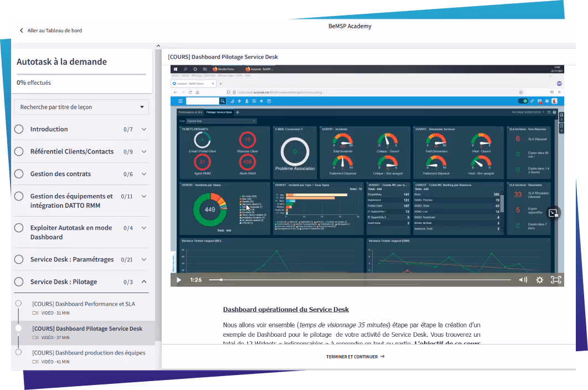Open Date Current Year dropdown
Viewport: 588px width, 390px height.
pyautogui.click(x=221, y=121)
